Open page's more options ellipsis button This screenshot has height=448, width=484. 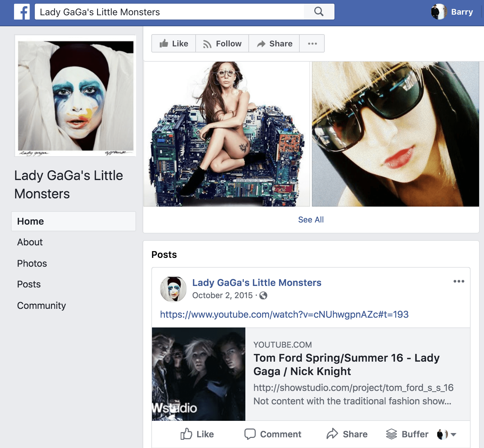[312, 43]
